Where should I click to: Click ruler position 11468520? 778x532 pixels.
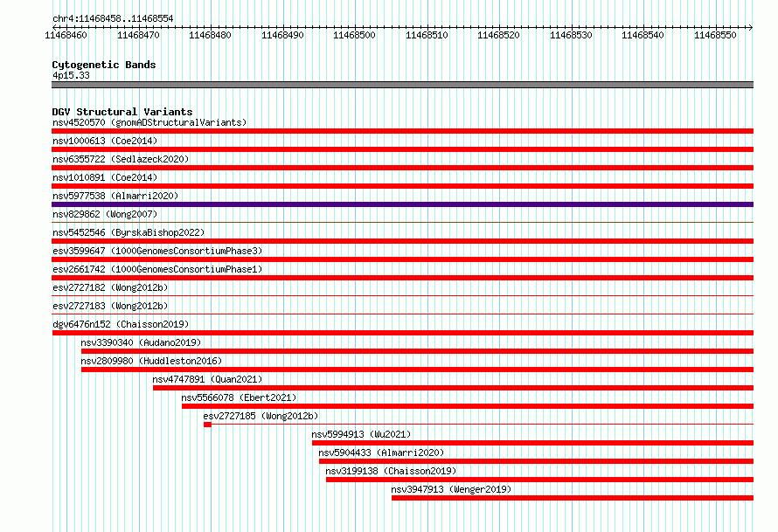pos(498,35)
